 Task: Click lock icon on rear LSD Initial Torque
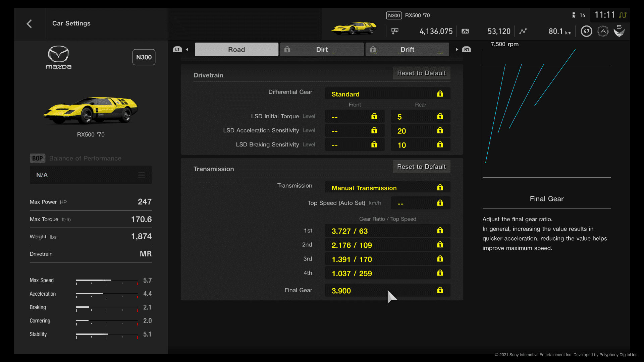click(x=440, y=116)
